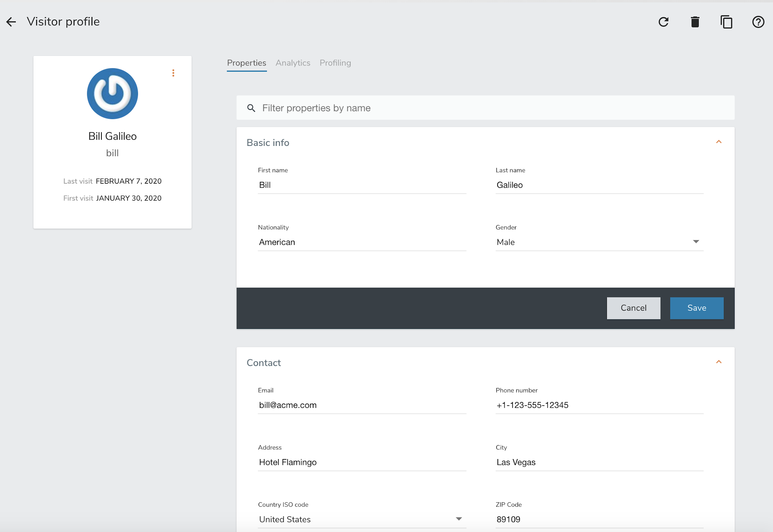Switch to the Profiling tab
Screen dimensions: 773x532
click(x=335, y=63)
